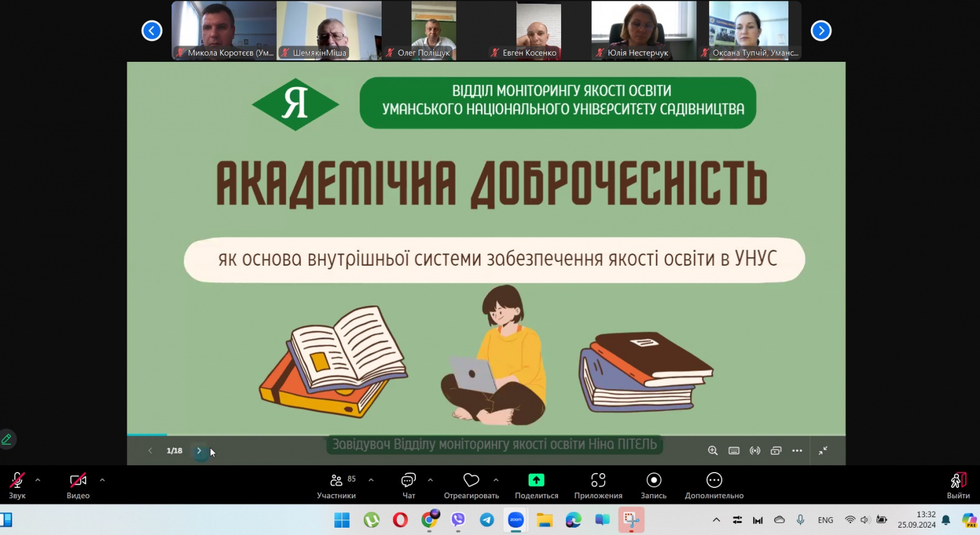Open the Чат chat panel

409,485
